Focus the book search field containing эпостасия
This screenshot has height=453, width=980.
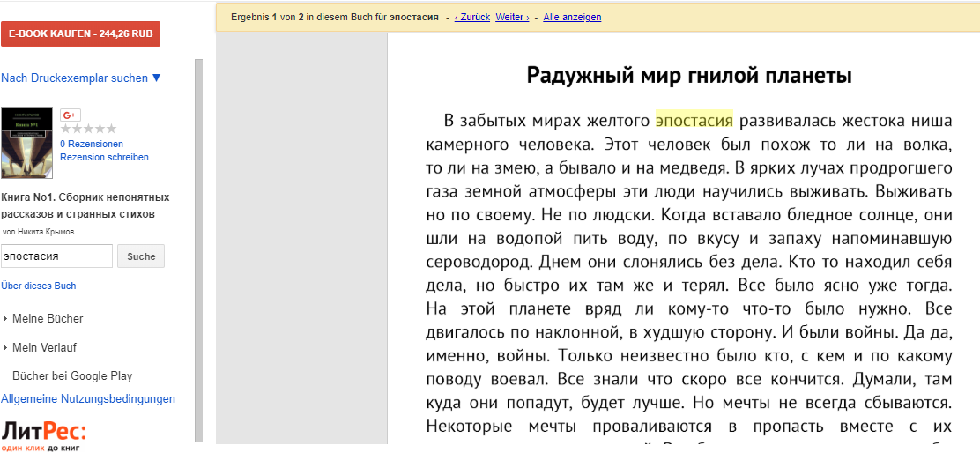pyautogui.click(x=56, y=256)
